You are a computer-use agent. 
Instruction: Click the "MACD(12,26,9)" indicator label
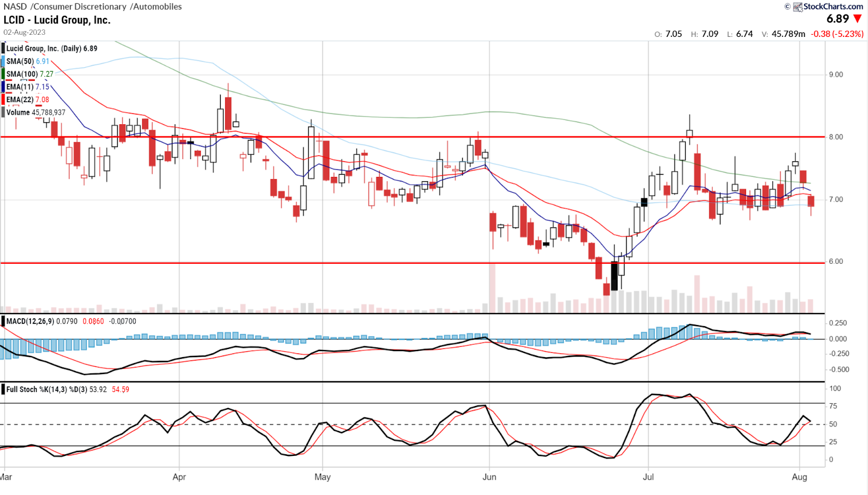click(30, 321)
